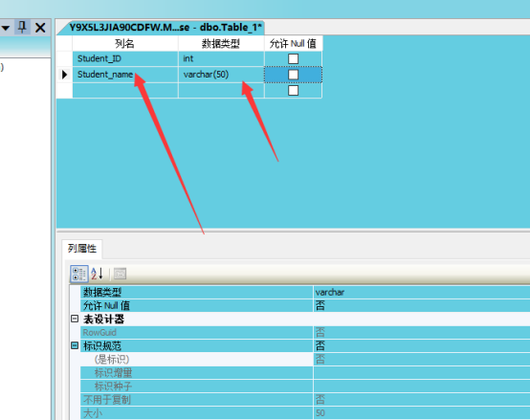Collapse the 标识规范 group

(75, 345)
